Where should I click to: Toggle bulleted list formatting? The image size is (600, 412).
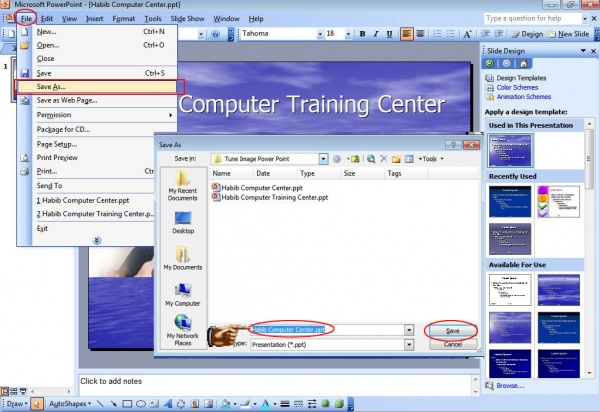451,34
